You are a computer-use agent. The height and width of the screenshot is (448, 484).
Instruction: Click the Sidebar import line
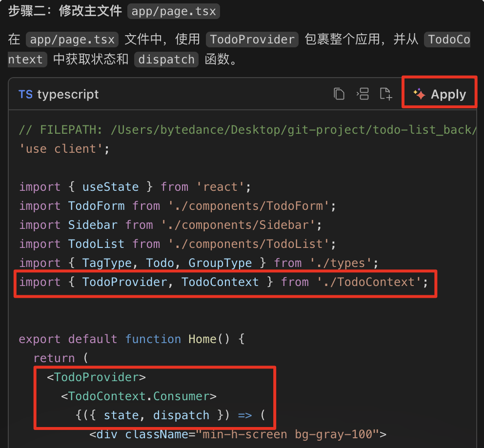[x=170, y=225]
